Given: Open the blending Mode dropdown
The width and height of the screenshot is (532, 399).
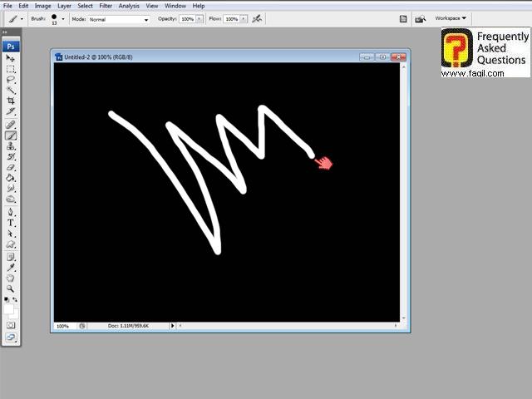Looking at the screenshot, I should pyautogui.click(x=120, y=18).
